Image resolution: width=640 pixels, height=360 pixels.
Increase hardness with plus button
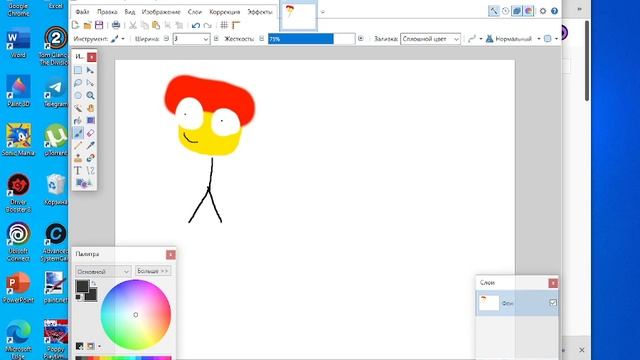[x=360, y=39]
